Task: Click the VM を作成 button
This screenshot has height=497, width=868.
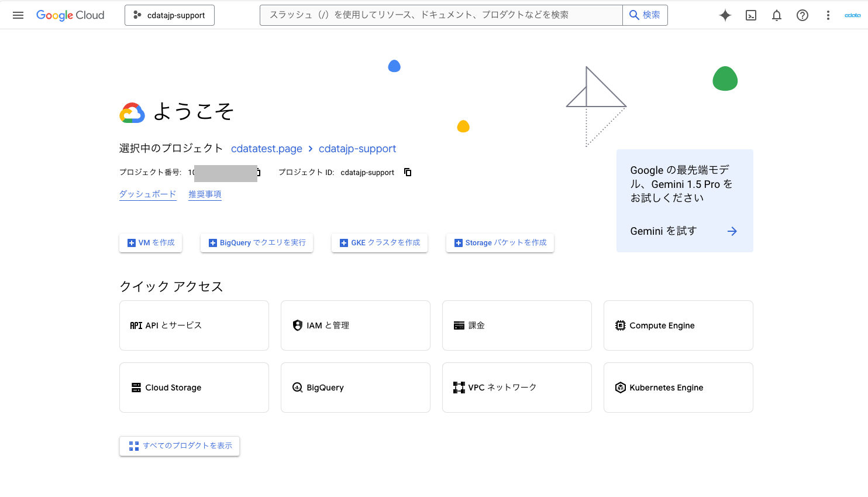Action: [x=151, y=243]
